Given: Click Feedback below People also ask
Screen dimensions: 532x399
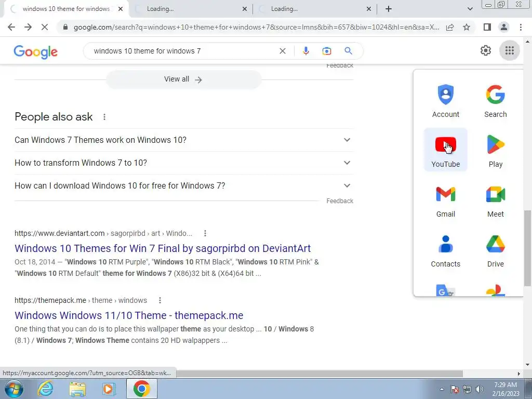Looking at the screenshot, I should point(340,201).
